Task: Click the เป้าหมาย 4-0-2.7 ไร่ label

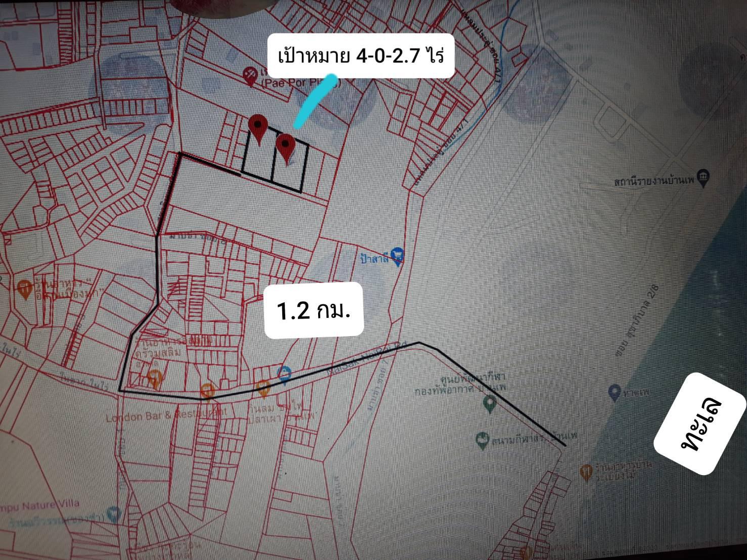Action: (361, 56)
